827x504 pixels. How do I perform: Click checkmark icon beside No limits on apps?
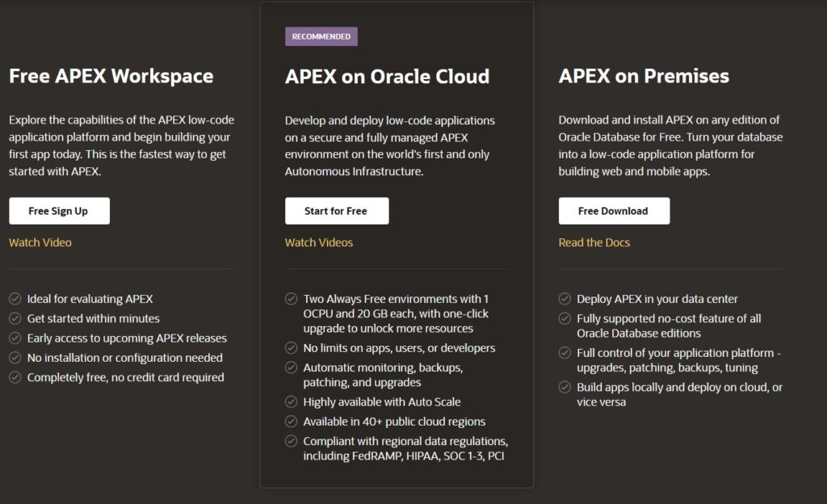click(291, 348)
